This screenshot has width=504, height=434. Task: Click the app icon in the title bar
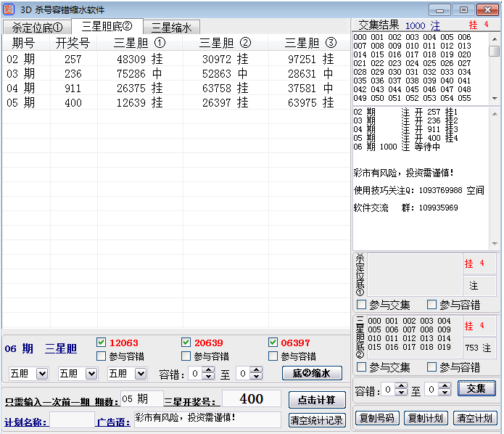[x=9, y=9]
